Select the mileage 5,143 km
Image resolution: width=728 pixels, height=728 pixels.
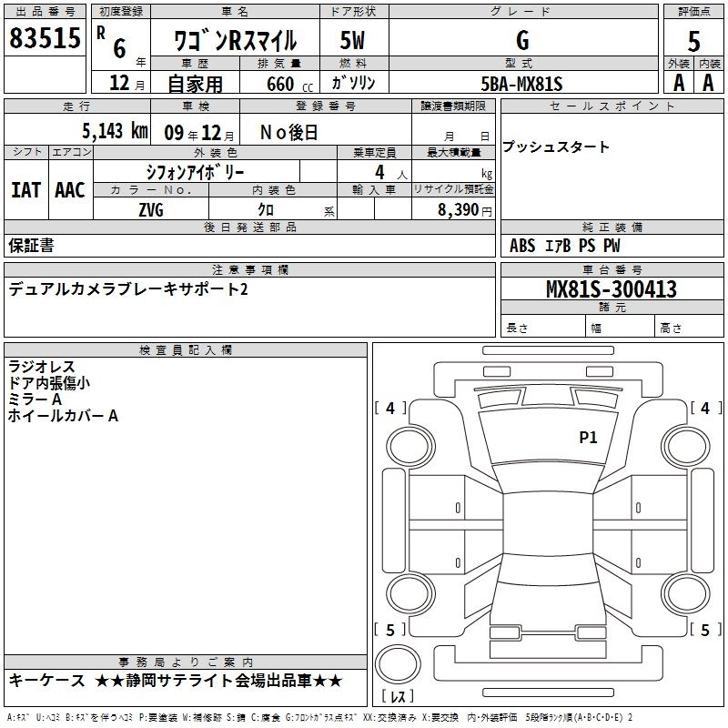tap(115, 131)
